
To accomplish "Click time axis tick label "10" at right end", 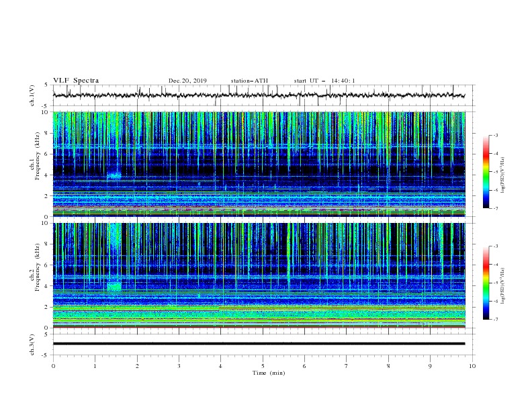I will [x=472, y=366].
